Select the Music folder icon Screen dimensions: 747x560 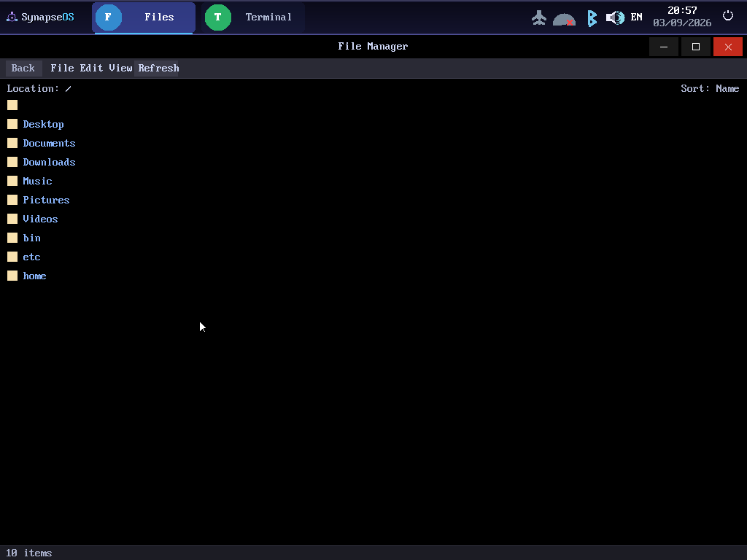tap(12, 181)
